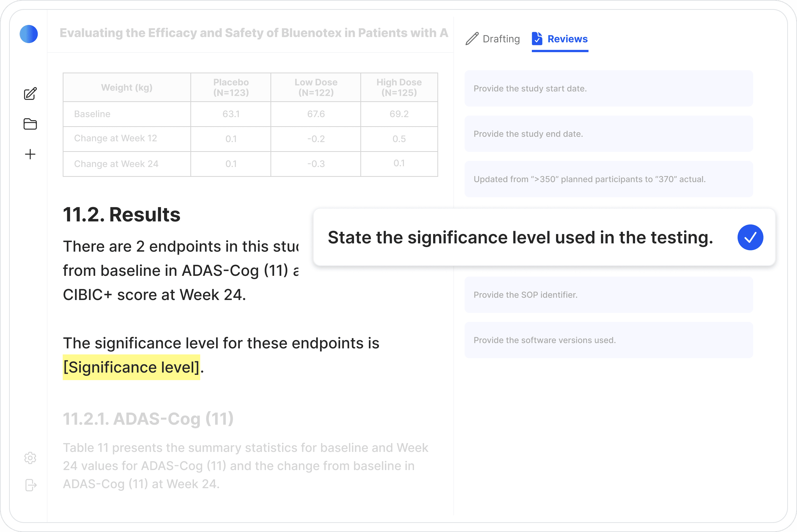Image resolution: width=797 pixels, height=532 pixels.
Task: Click the highlighted [Significance level] placeholder
Action: [131, 368]
